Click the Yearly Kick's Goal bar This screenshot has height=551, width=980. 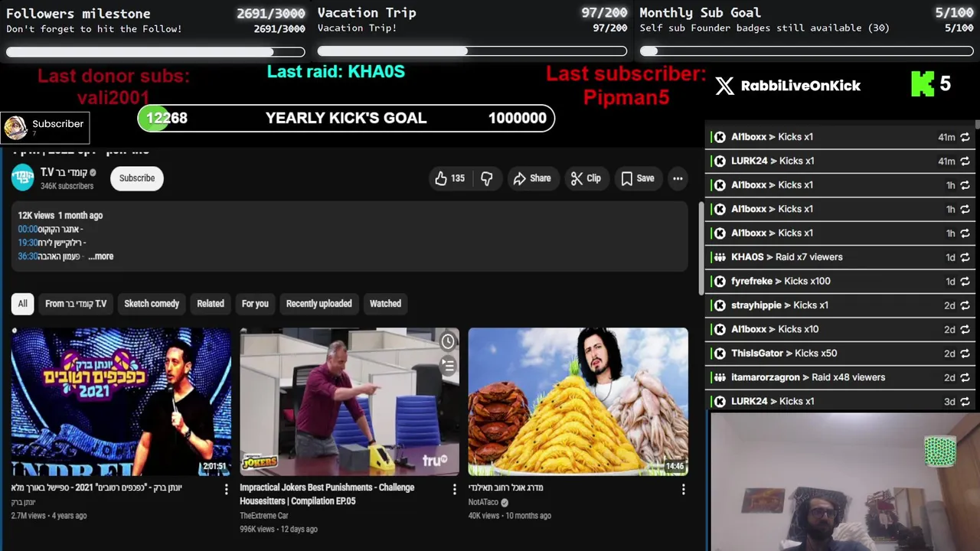346,118
